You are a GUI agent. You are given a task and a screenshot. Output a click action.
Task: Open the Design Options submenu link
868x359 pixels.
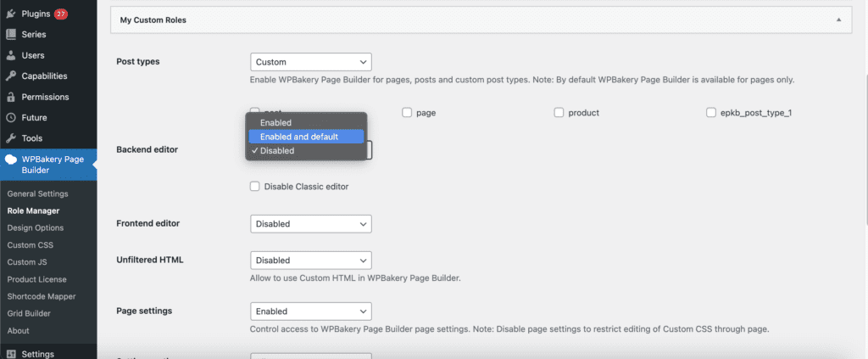click(x=35, y=228)
